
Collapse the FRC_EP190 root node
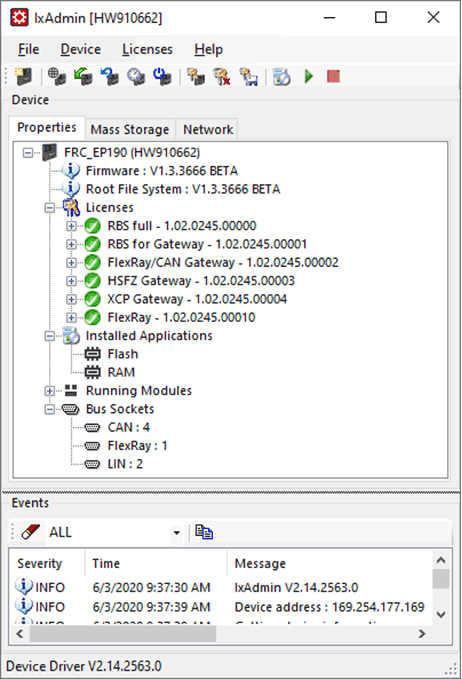[28, 153]
